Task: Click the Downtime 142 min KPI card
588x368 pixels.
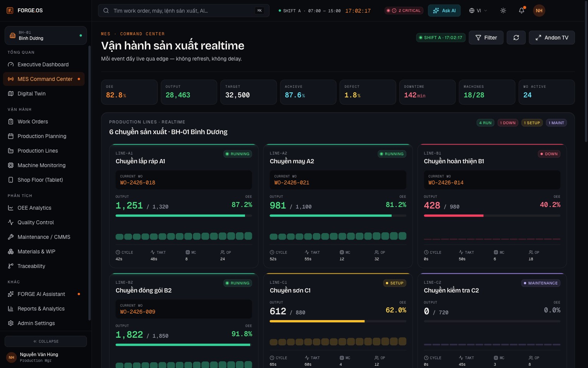Action: coord(427,92)
